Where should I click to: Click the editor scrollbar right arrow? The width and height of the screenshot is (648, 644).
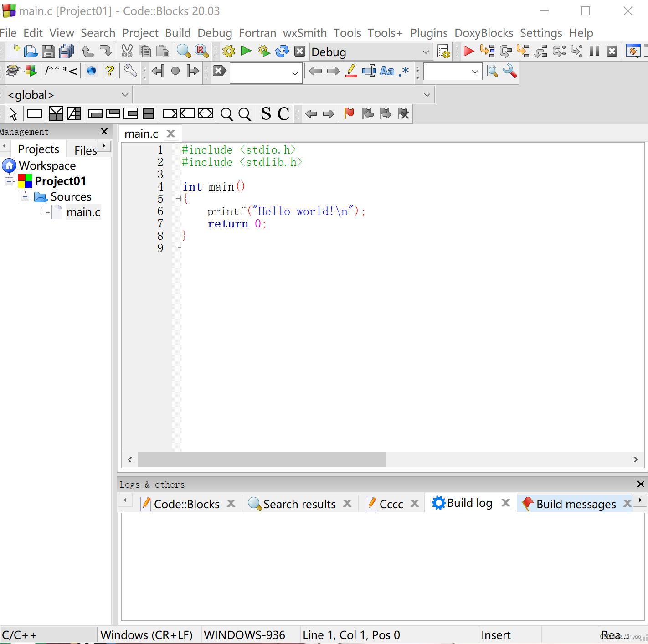pos(636,459)
